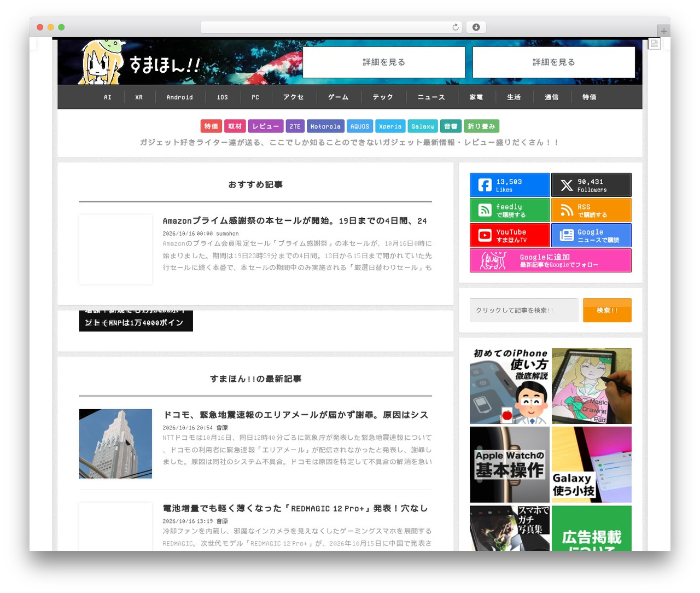Click the second 詳細を見る banner button
Image resolution: width=700 pixels, height=593 pixels.
(554, 62)
